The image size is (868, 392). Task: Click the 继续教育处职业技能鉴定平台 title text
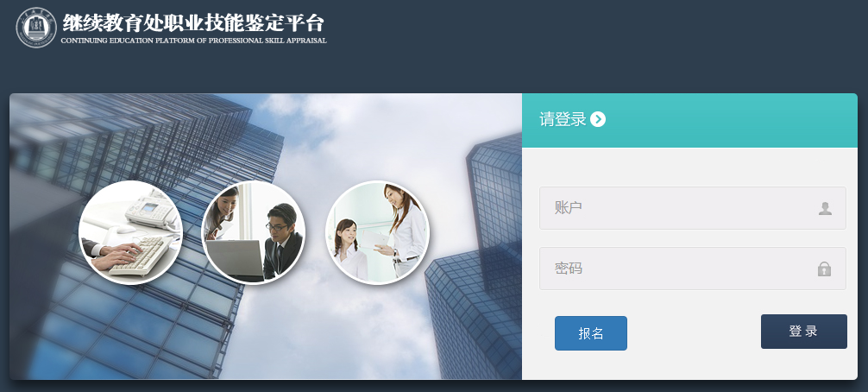[x=192, y=23]
